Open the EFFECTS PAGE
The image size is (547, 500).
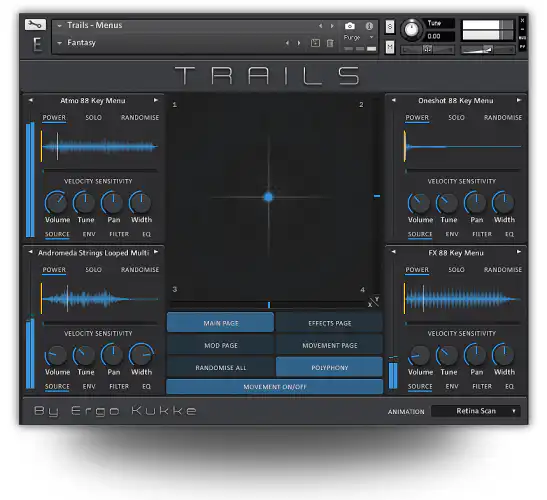(x=330, y=323)
